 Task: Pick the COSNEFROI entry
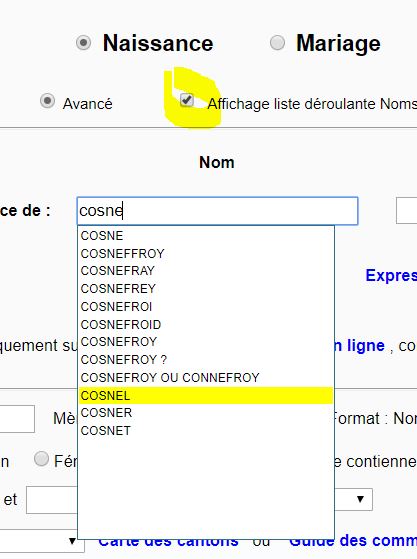tap(206, 307)
